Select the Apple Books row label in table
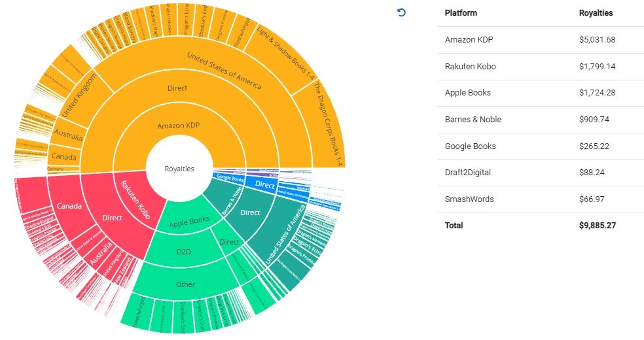Screen dimensions: 644x340 pos(468,93)
